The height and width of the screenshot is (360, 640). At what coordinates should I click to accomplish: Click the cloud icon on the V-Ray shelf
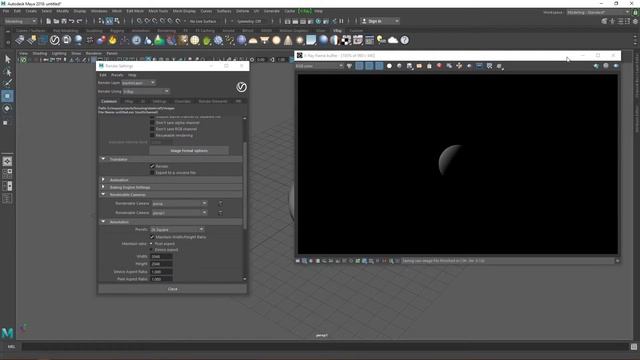pos(393,40)
